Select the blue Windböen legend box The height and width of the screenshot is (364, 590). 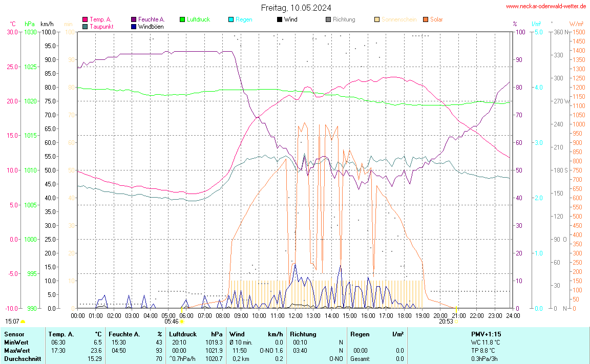click(134, 27)
